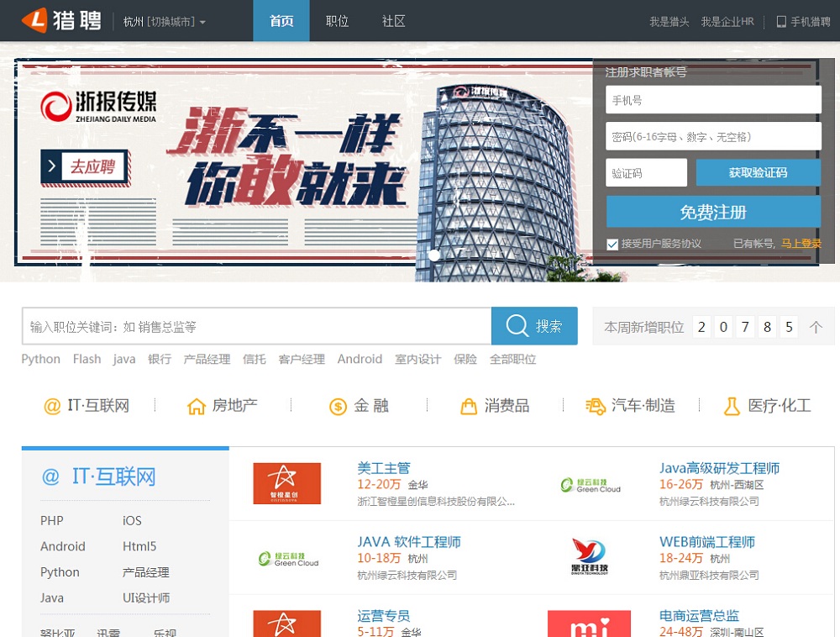Click the dollar coin icon for 金融
840x637 pixels.
[338, 407]
